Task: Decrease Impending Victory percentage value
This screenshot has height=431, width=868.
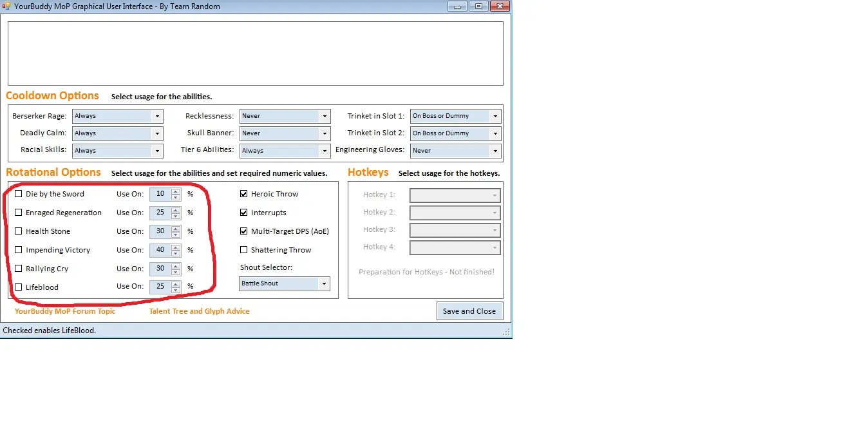Action: 176,253
